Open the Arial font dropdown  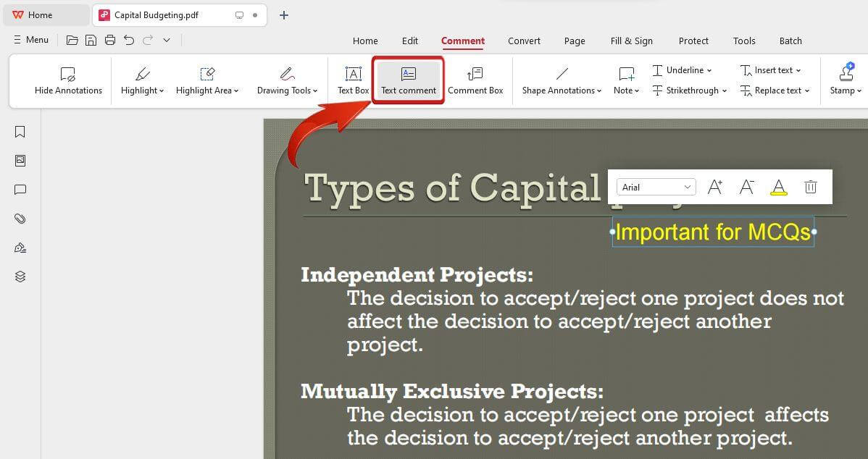[x=656, y=187]
